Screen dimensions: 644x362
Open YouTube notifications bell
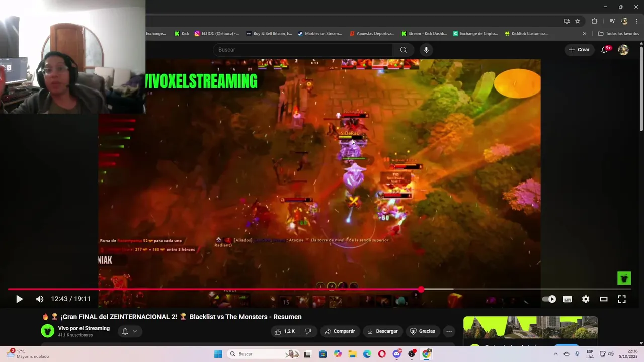click(x=605, y=50)
